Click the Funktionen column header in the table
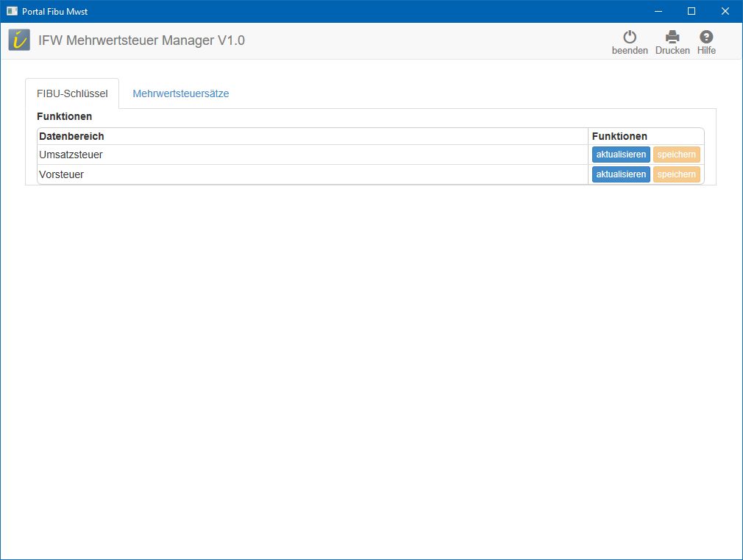This screenshot has height=560, width=743. click(x=619, y=136)
